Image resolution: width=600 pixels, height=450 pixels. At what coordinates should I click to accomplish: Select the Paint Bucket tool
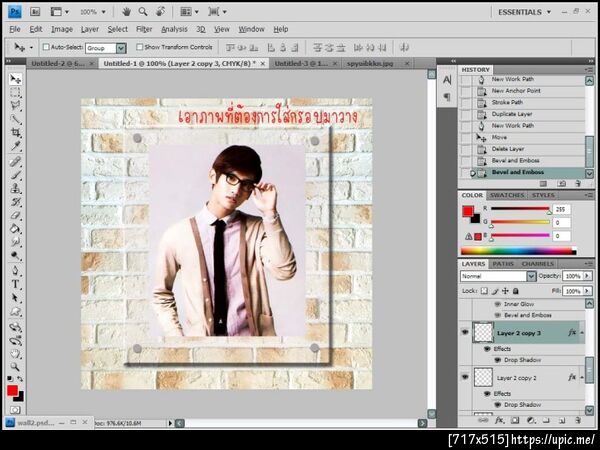(15, 229)
